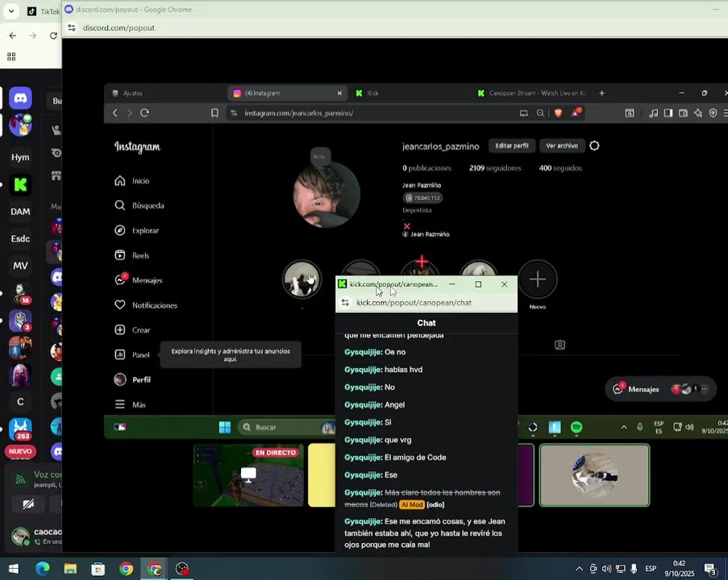Select the Hym server in Discord sidebar
Image resolution: width=728 pixels, height=580 pixels.
pyautogui.click(x=20, y=157)
